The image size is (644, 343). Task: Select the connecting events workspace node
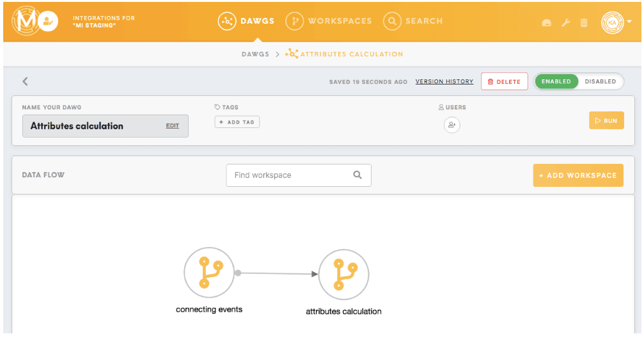[x=209, y=273]
